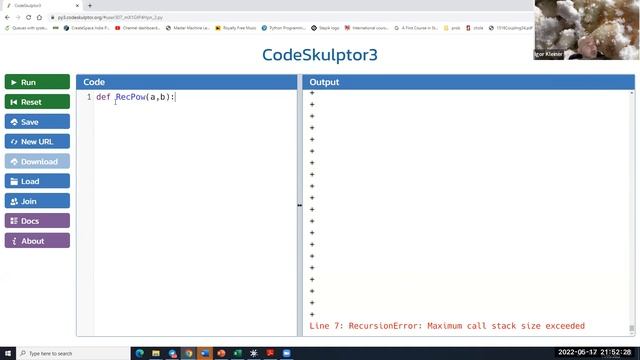Open the Master Machine Learning bookmark
This screenshot has height=360, width=640.
188,28
